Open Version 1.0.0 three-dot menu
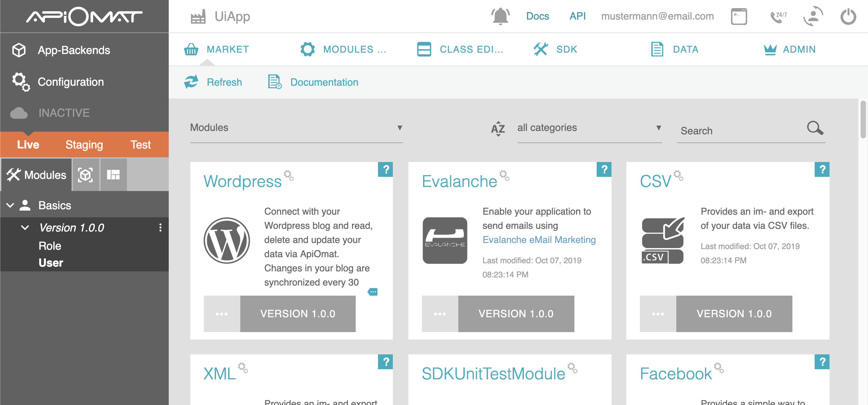Screen dimensions: 868x405 [x=160, y=228]
